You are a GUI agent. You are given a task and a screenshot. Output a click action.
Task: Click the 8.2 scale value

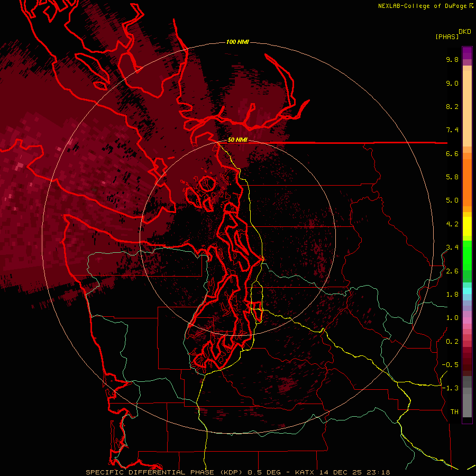point(452,106)
